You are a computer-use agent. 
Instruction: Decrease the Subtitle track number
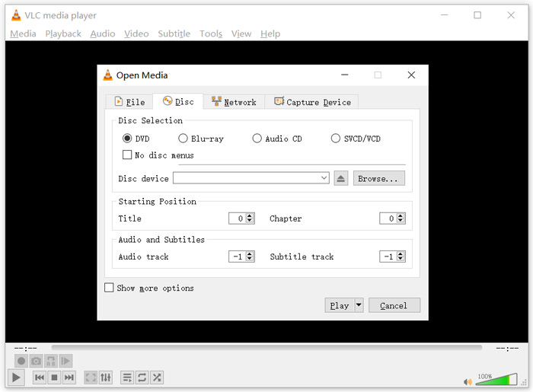point(401,259)
